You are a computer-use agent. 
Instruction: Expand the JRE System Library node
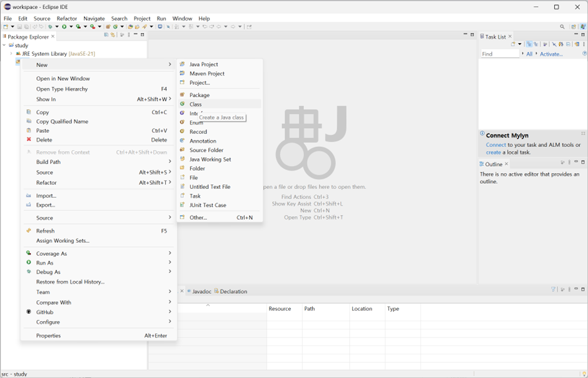coord(11,54)
